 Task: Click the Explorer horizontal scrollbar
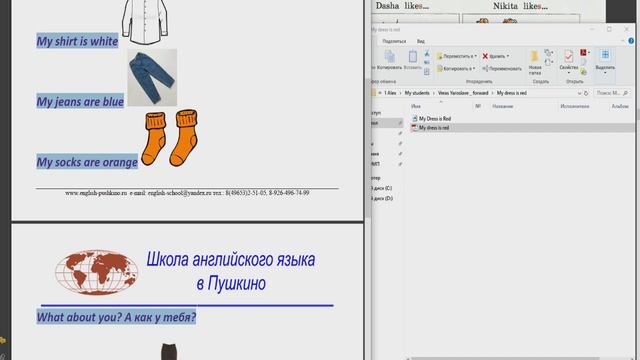pyautogui.click(x=505, y=358)
